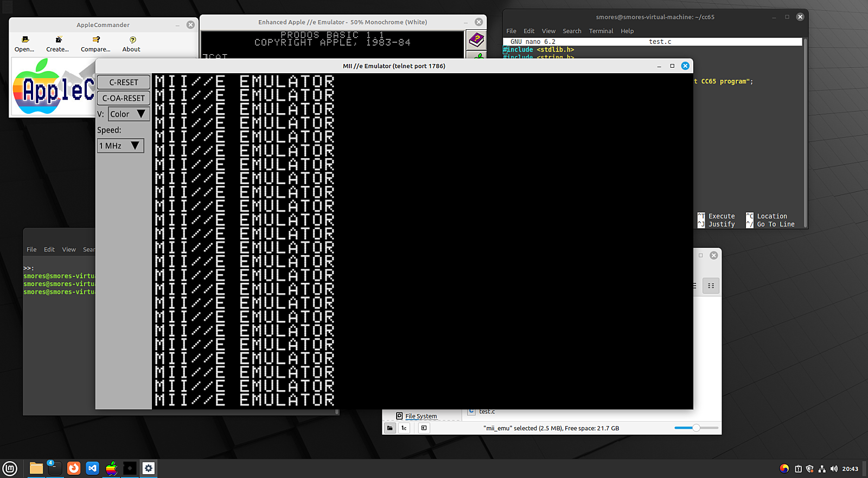
Task: Click the purple help book icon in Apple //e Emulator
Action: click(x=476, y=39)
